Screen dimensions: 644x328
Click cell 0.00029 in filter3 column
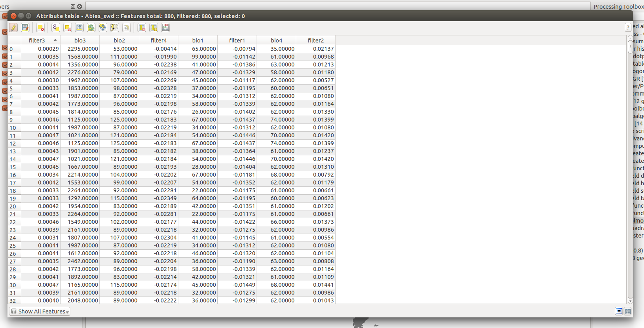[x=40, y=49]
